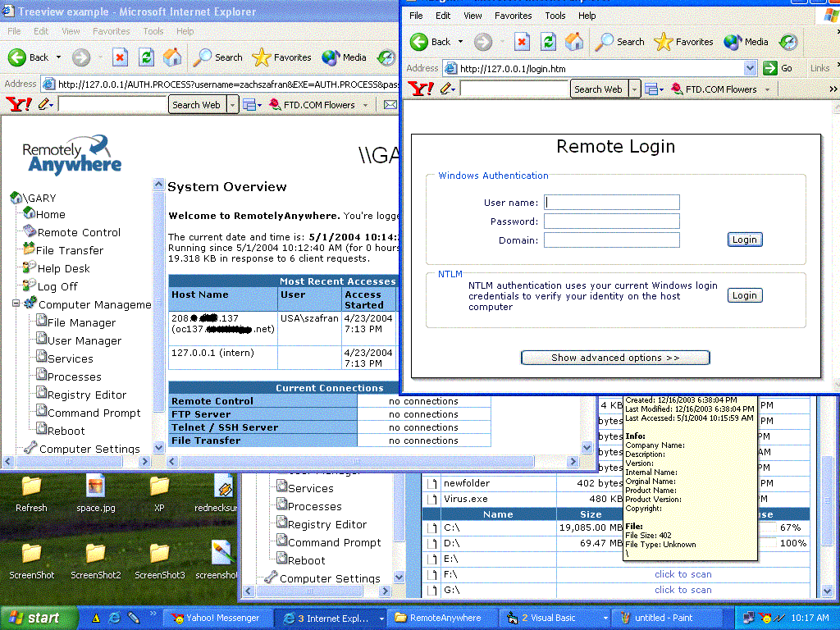
Task: Click the Stop icon in Login window toolbar
Action: pos(523,42)
